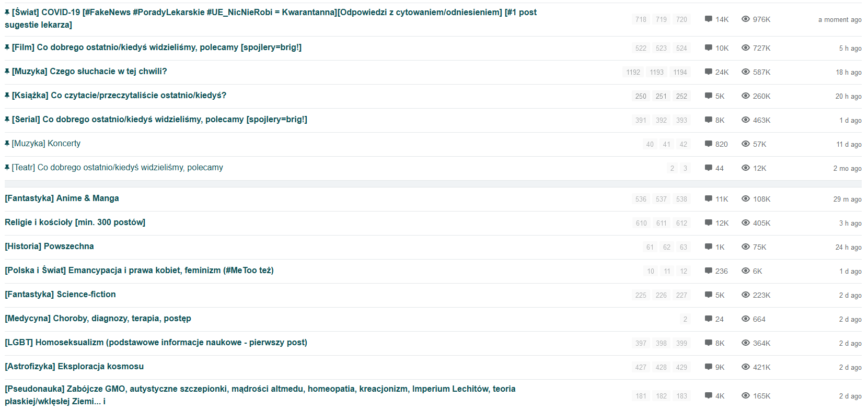
Task: Open the [Pseudonauka] Zabójcze GMO topic
Action: pyautogui.click(x=260, y=395)
